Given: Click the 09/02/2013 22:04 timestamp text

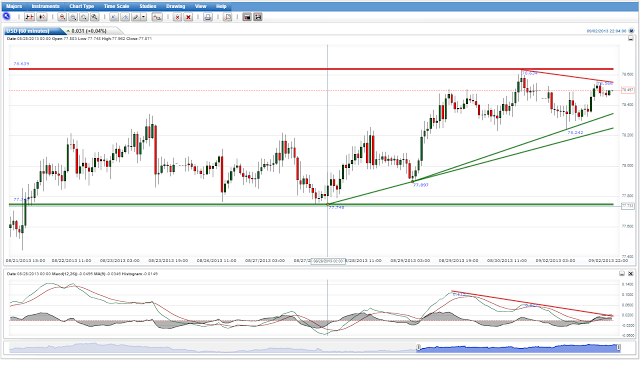Looking at the screenshot, I should [x=606, y=31].
